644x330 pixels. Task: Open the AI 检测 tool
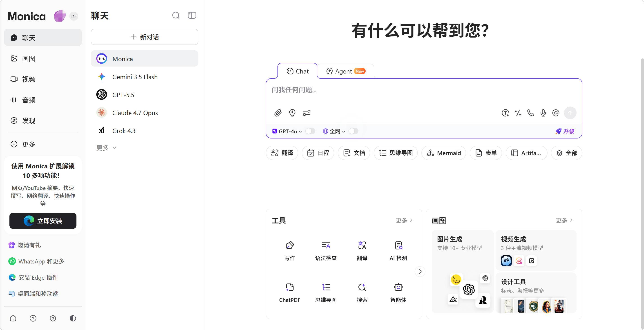398,251
